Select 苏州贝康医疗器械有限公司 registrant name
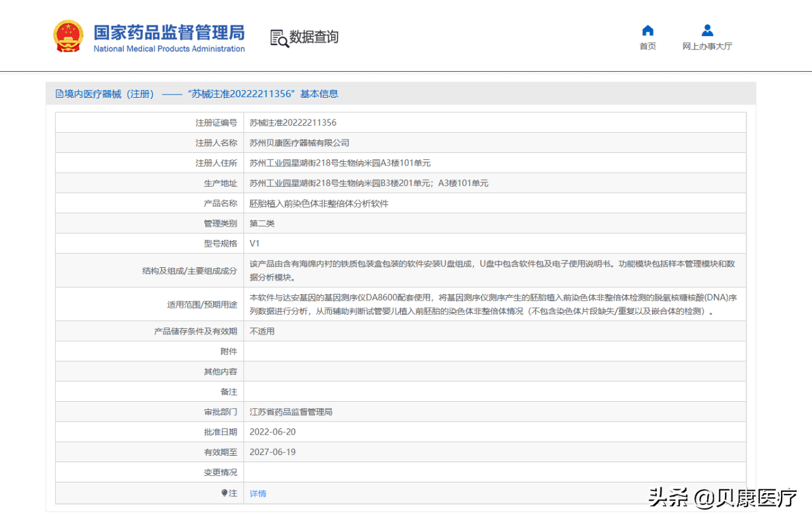This screenshot has width=812, height=523. click(x=299, y=143)
